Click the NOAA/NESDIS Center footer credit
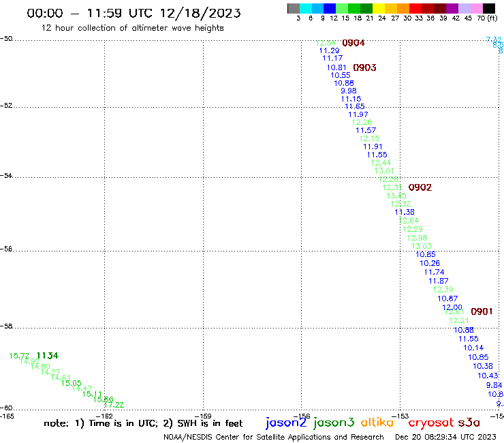This screenshot has width=504, height=443. pos(274,437)
